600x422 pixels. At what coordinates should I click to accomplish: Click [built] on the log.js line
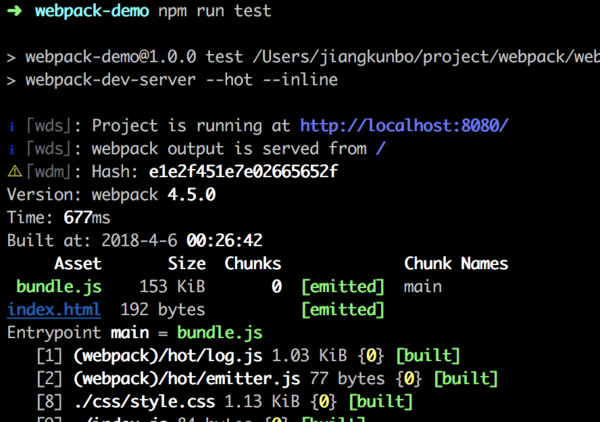pyautogui.click(x=428, y=356)
